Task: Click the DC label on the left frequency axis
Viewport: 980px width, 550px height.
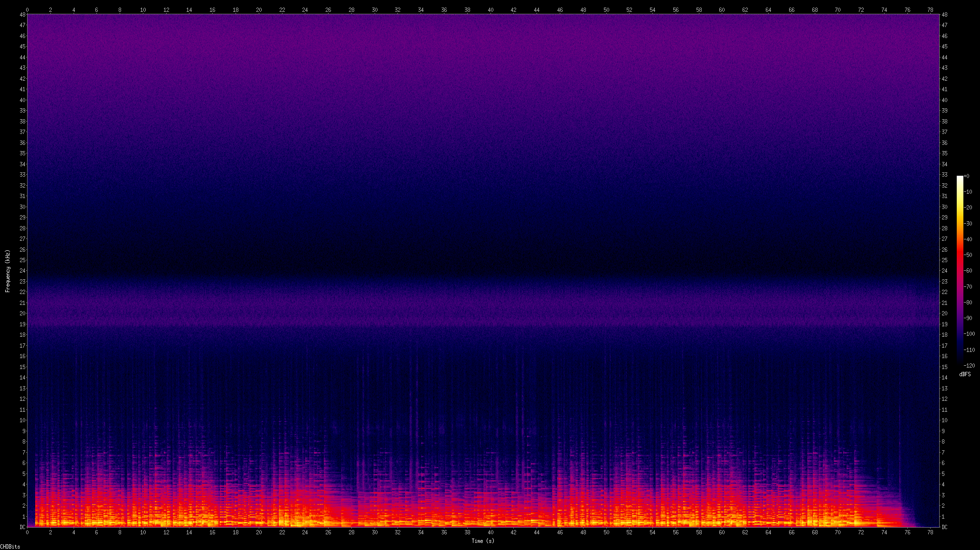Action: tap(22, 527)
